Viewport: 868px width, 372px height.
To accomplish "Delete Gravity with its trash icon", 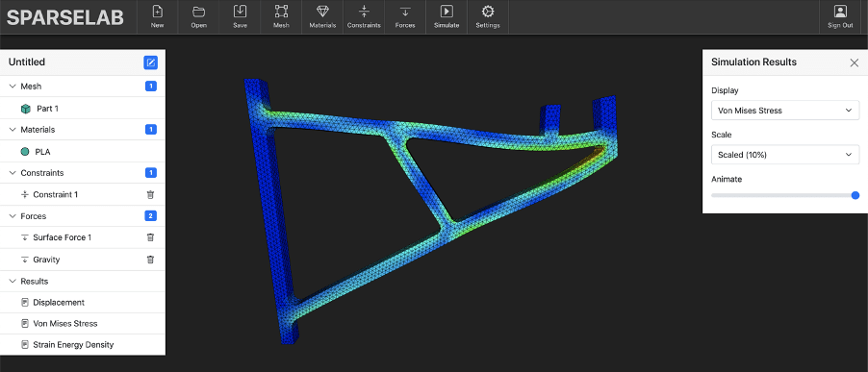I will (150, 260).
